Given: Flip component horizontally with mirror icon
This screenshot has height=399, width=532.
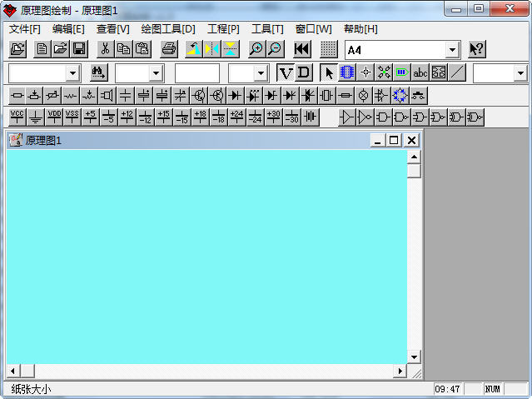Looking at the screenshot, I should click(212, 49).
